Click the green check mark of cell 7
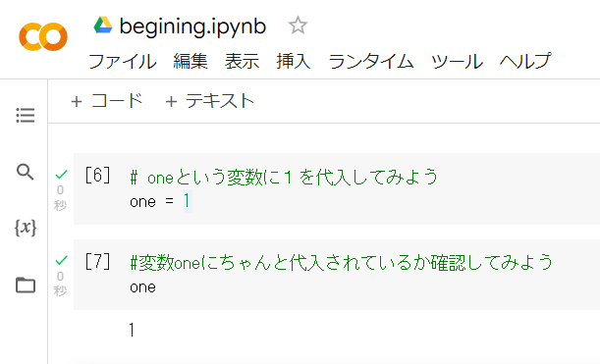The image size is (600, 364). click(x=61, y=260)
